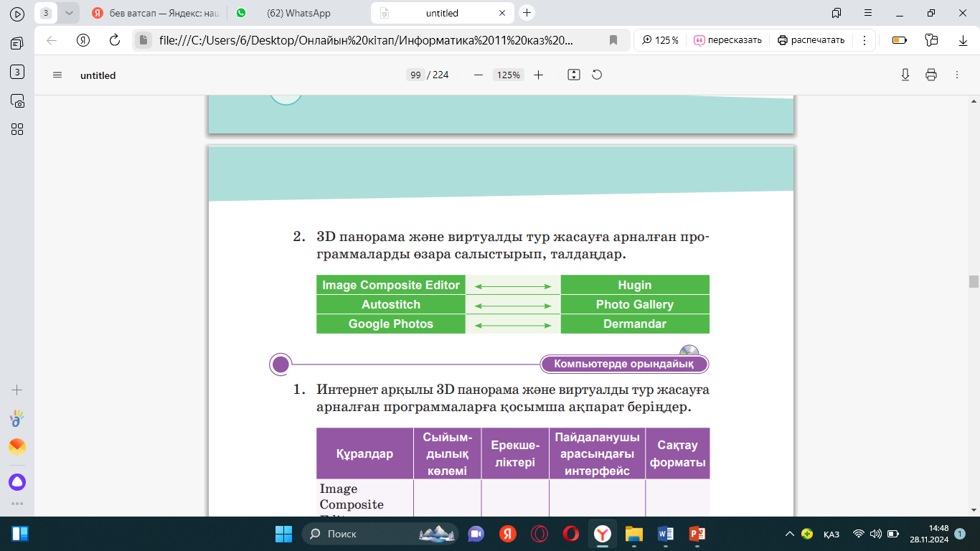Open File Explorer from the taskbar

[634, 534]
